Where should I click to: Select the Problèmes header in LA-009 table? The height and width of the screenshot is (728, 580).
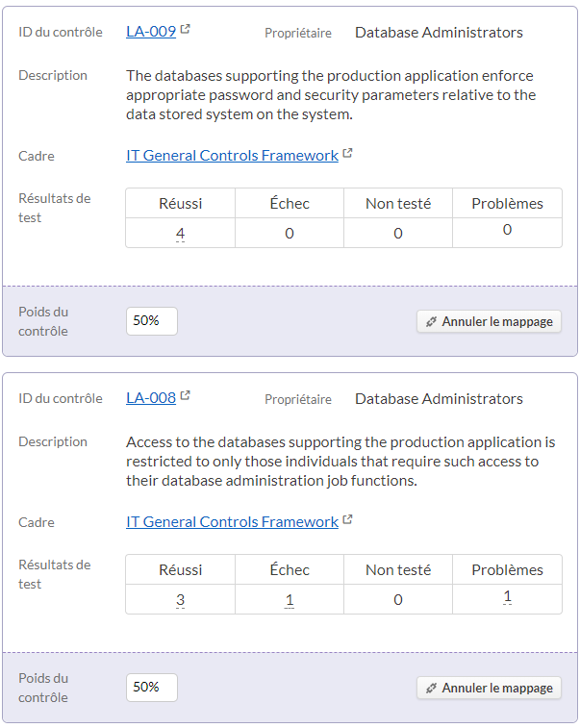(508, 203)
